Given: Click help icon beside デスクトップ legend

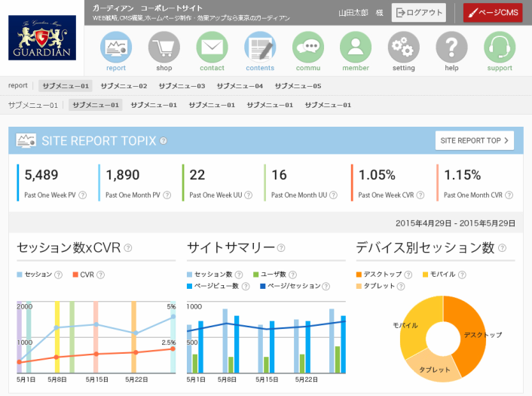Looking at the screenshot, I should [408, 275].
